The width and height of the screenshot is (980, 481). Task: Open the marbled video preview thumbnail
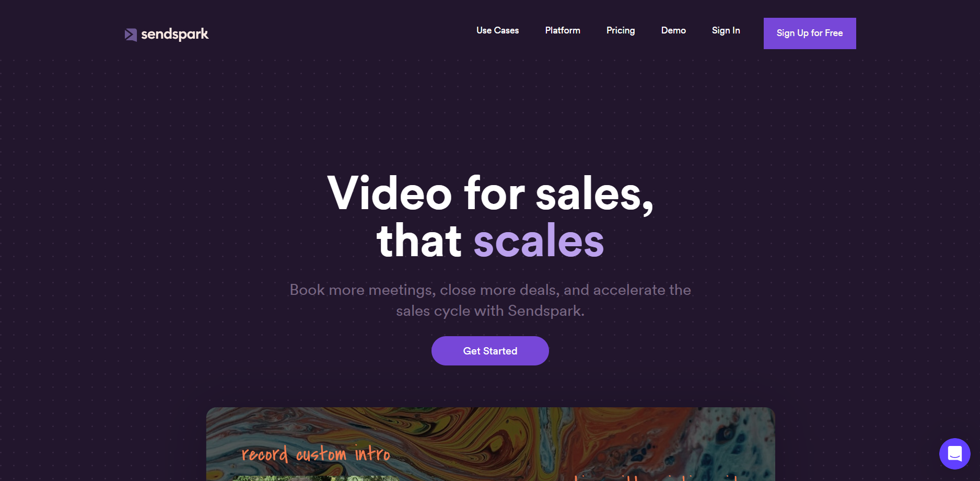[491, 444]
